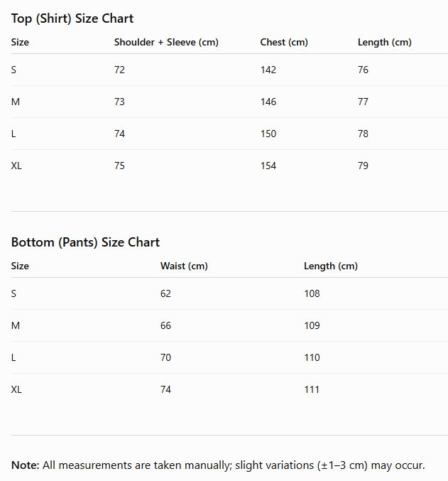
Task: Click shirt length value 79
Action: coord(363,166)
